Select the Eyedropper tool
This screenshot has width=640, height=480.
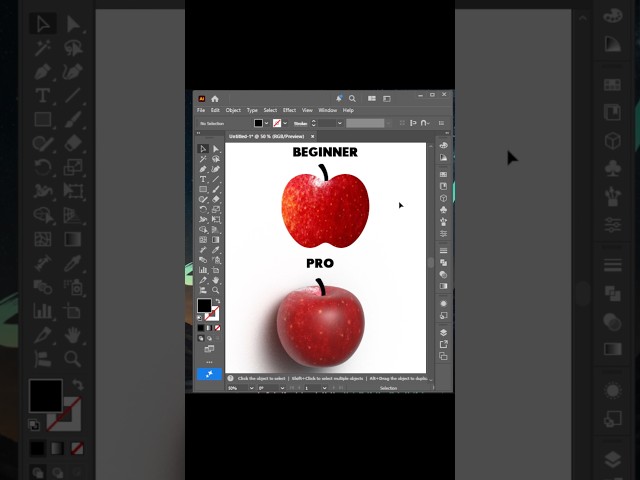coord(216,250)
